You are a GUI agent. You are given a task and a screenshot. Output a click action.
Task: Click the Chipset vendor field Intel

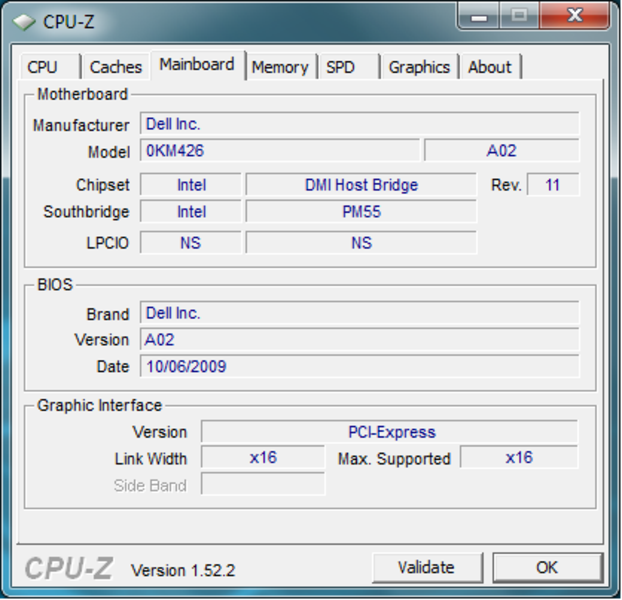click(191, 184)
